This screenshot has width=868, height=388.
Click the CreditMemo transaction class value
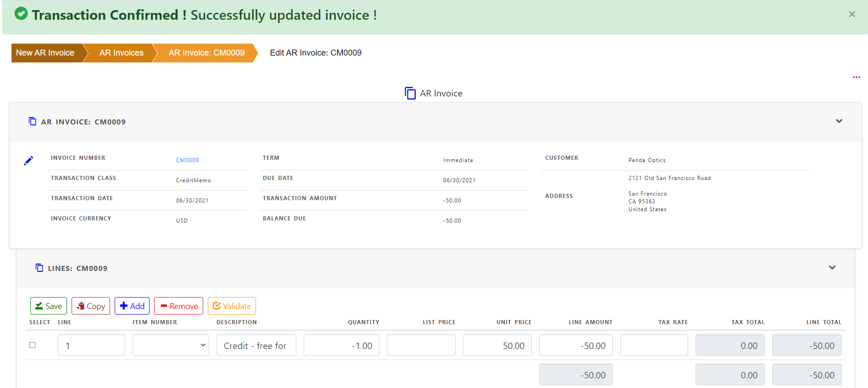point(194,180)
